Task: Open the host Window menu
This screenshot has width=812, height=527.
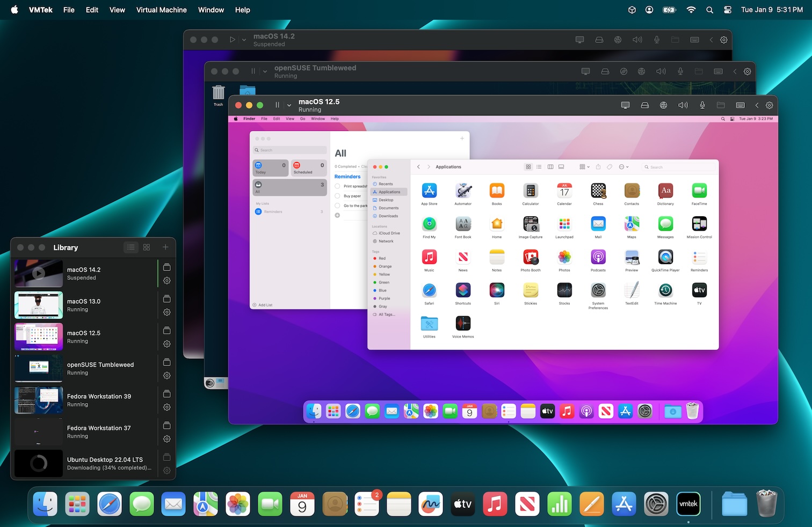Action: (211, 10)
